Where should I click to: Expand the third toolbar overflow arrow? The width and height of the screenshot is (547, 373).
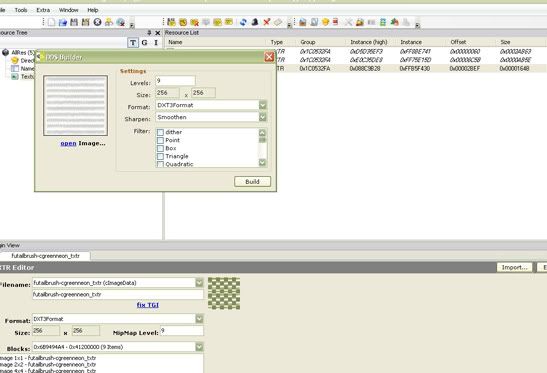(418, 25)
